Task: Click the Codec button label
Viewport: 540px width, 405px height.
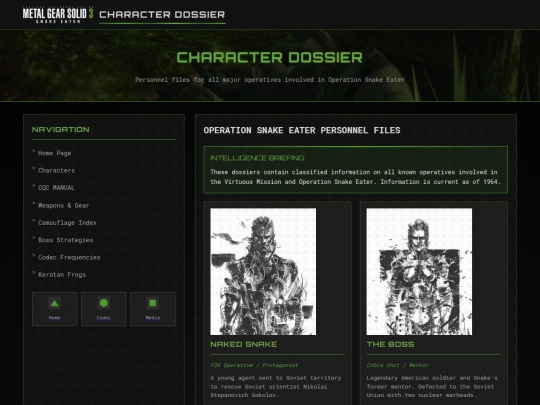Action: [x=104, y=318]
